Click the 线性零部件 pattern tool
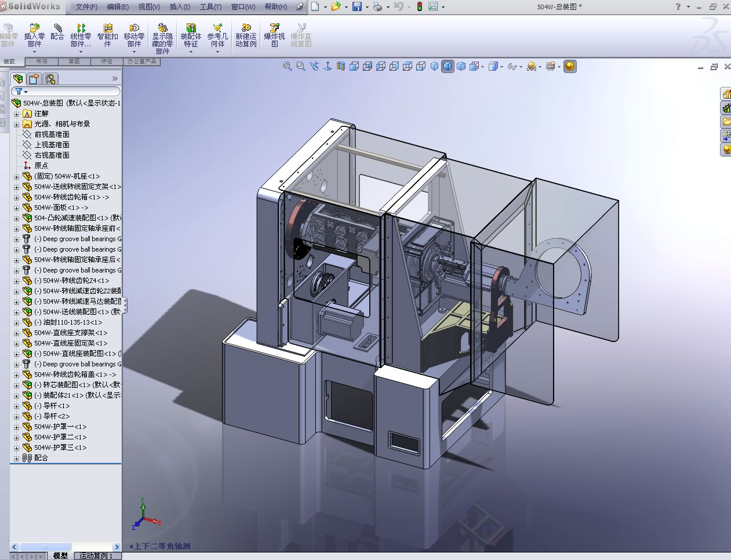731x560 pixels. coord(81,35)
